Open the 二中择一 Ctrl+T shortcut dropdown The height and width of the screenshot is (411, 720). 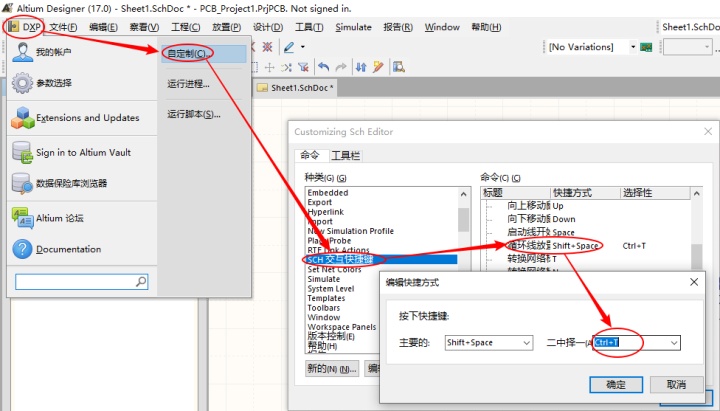pyautogui.click(x=674, y=343)
